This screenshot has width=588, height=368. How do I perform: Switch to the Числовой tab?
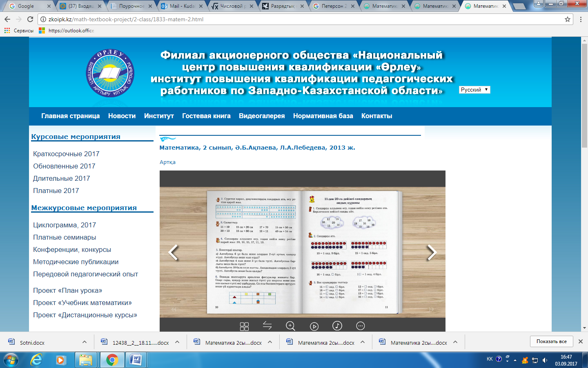[232, 6]
